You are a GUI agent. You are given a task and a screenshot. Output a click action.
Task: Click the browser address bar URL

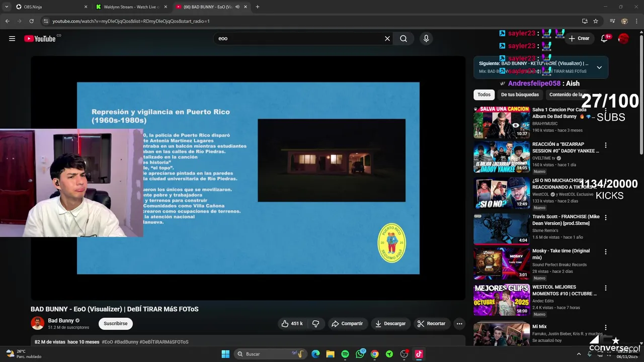click(131, 21)
